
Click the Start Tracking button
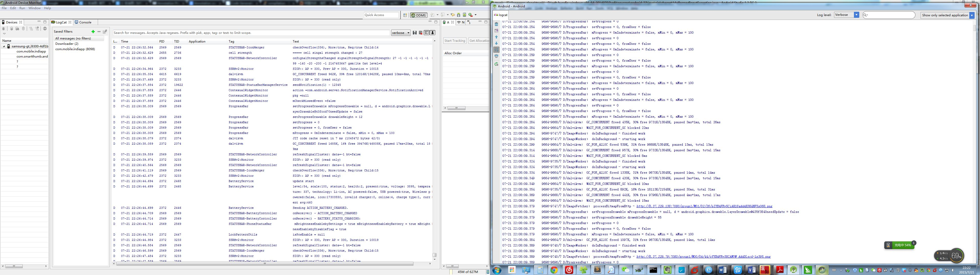pos(455,41)
